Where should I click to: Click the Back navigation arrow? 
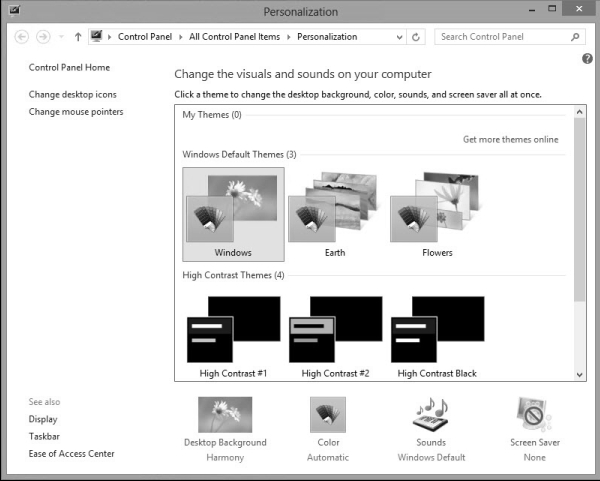[x=23, y=37]
